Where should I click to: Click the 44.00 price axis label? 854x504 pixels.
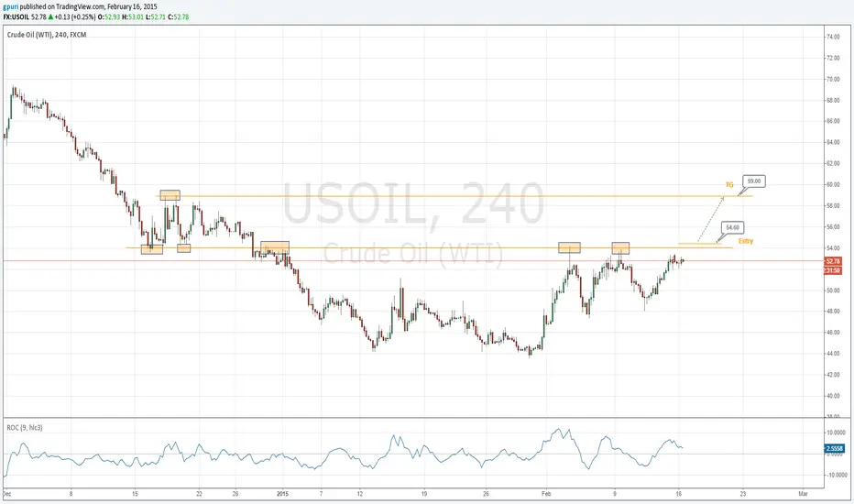pos(833,354)
